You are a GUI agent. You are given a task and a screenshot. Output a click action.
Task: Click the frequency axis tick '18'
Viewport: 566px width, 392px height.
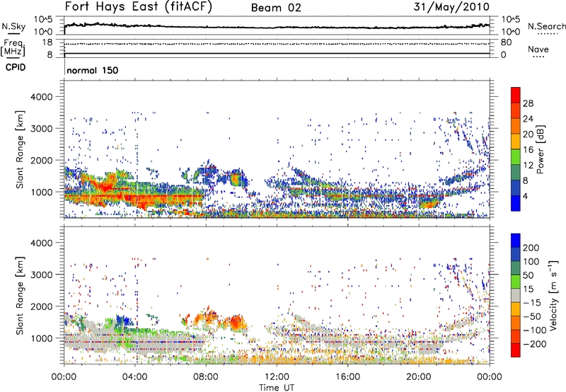coord(47,42)
